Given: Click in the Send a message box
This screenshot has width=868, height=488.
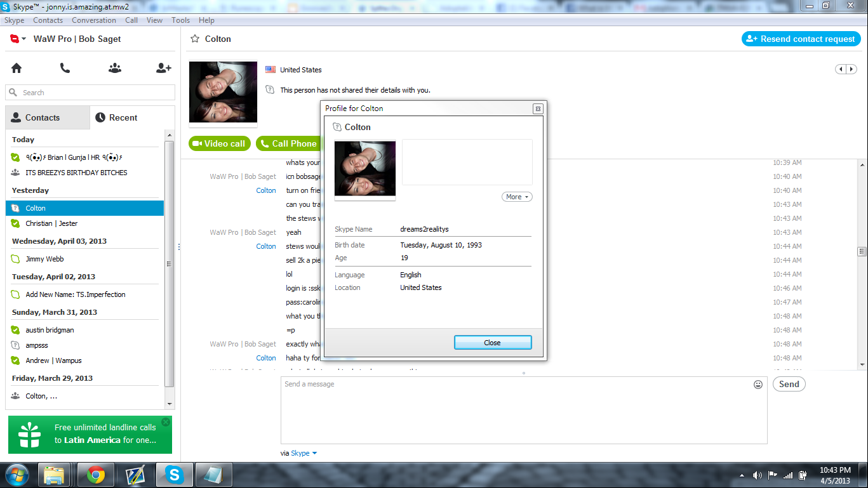Looking at the screenshot, I should tap(524, 411).
